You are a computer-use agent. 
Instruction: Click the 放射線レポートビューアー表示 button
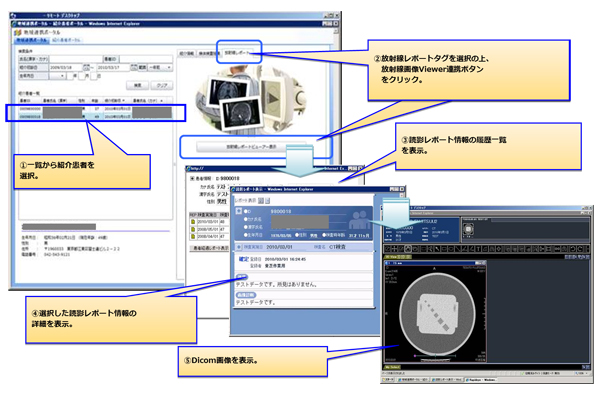coord(251,147)
